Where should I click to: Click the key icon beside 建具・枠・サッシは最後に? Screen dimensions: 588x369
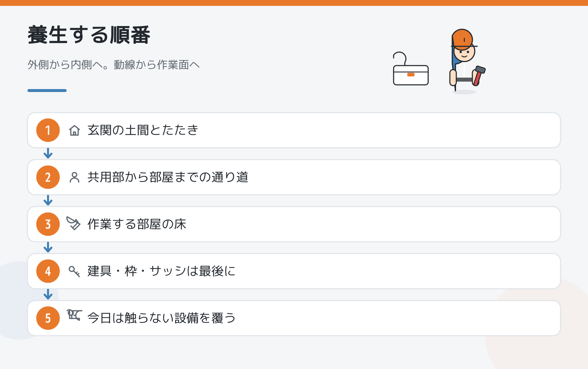coord(74,271)
